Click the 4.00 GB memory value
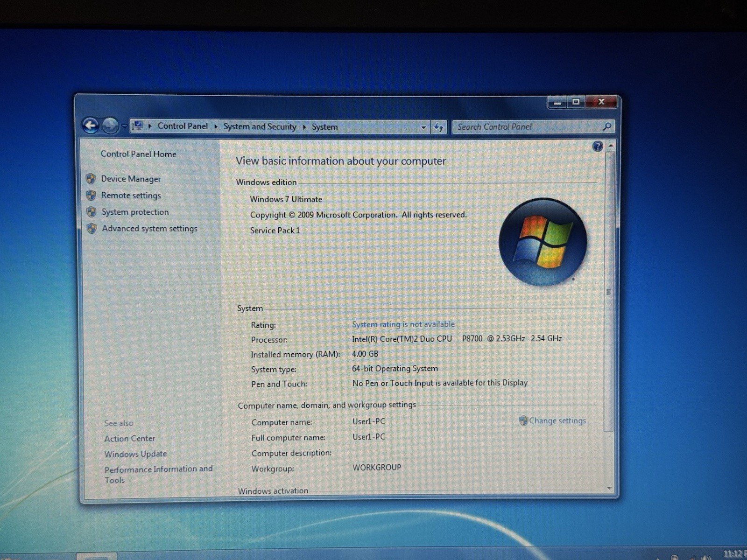The height and width of the screenshot is (560, 747). point(365,354)
